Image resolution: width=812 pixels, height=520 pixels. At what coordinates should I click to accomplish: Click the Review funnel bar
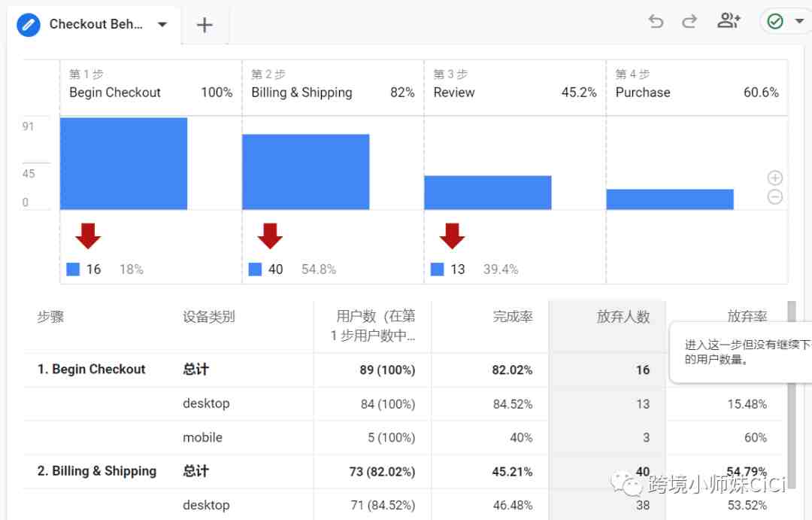tap(488, 193)
